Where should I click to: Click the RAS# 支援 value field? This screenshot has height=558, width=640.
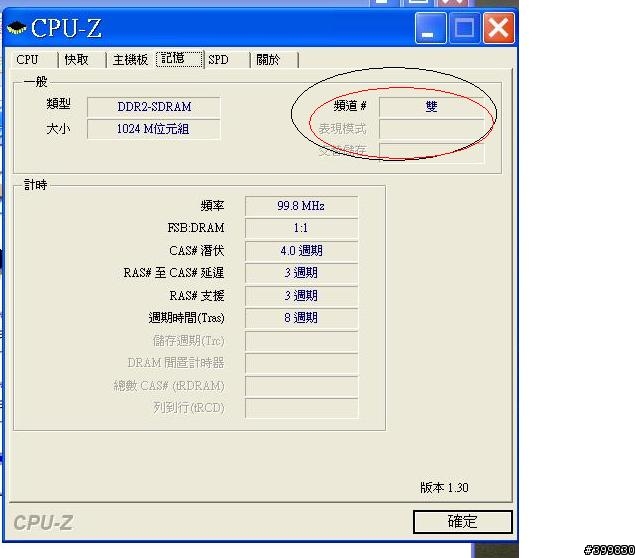click(301, 296)
